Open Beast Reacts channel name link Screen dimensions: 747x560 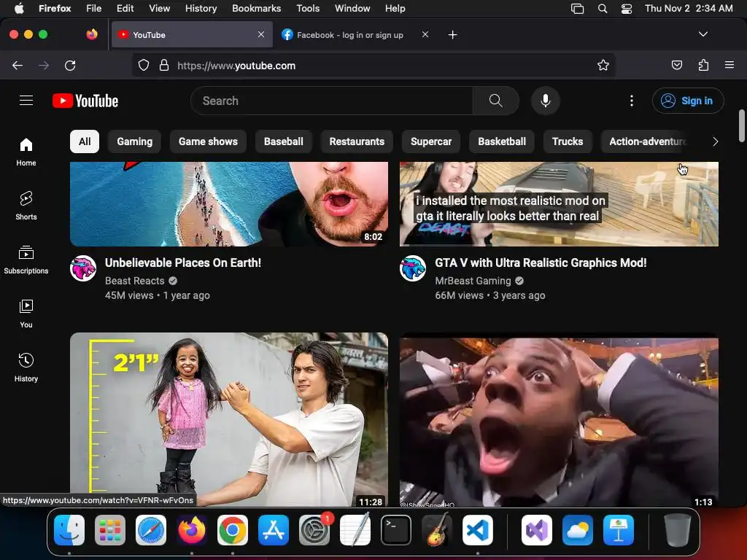click(x=135, y=281)
